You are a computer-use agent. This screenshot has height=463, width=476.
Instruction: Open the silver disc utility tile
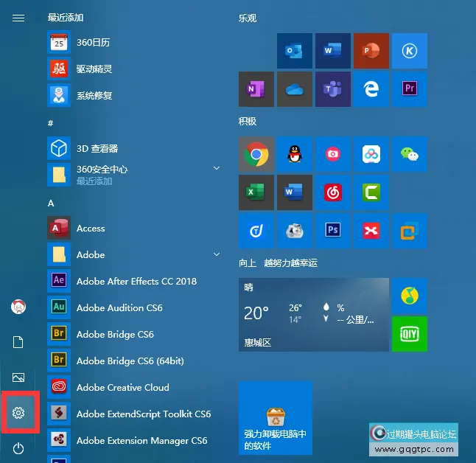(295, 231)
